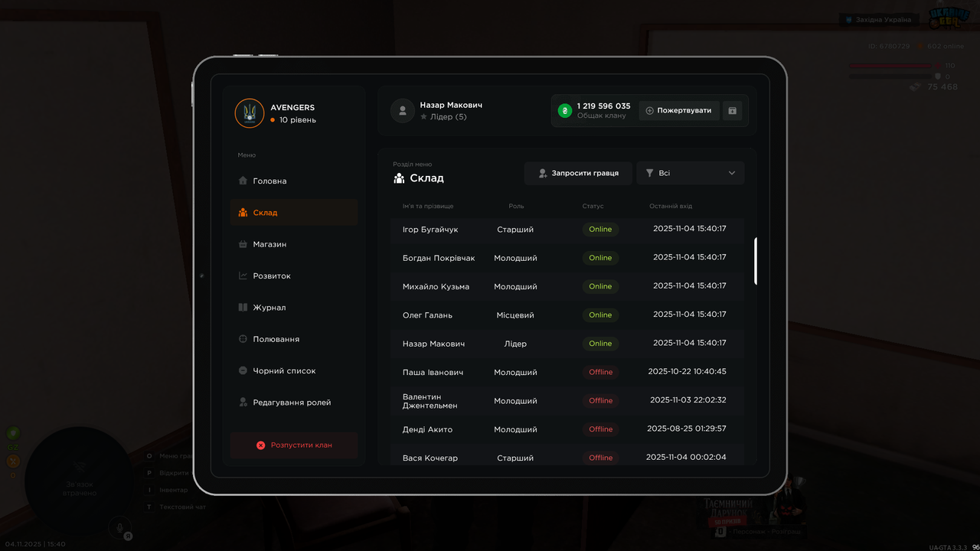This screenshot has height=551, width=980.
Task: Select member Михайло Кузьма
Action: click(567, 286)
